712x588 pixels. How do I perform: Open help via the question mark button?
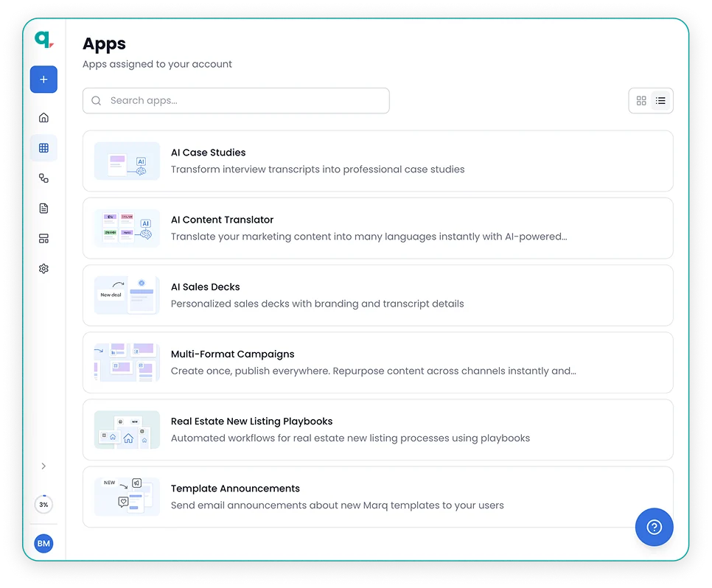click(x=654, y=527)
